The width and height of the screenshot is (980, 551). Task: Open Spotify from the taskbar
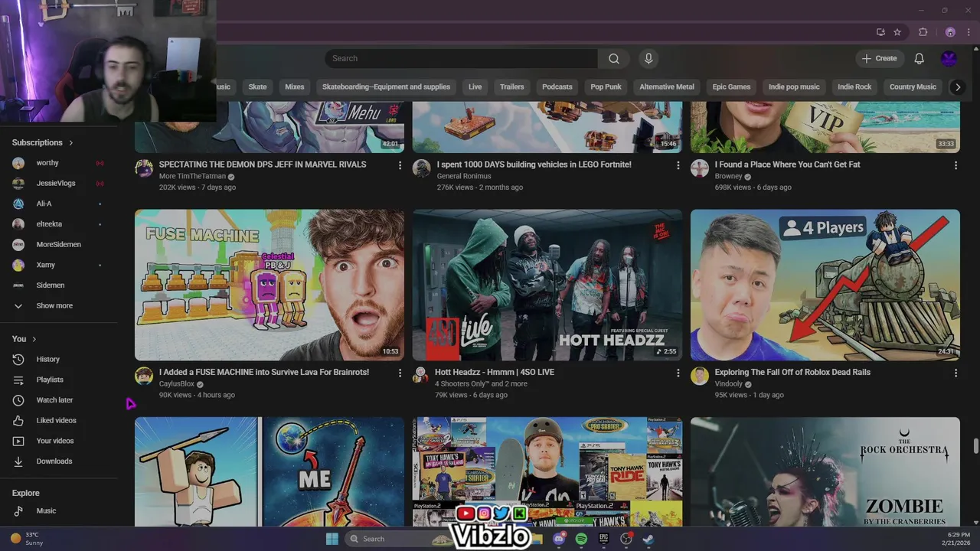coord(581,539)
